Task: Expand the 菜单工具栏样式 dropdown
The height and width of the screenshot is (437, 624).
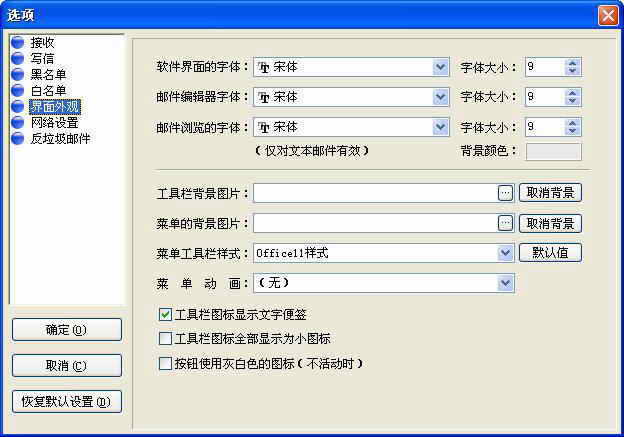Action: 505,253
